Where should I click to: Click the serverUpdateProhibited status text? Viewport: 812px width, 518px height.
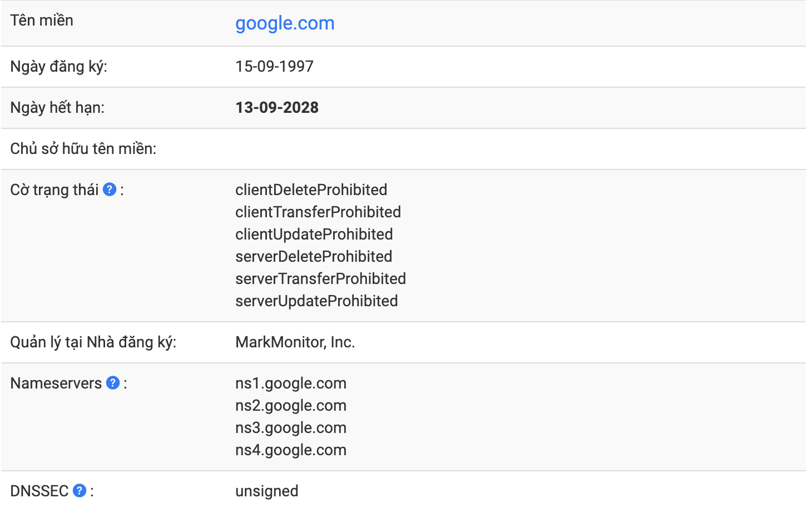[x=316, y=301]
